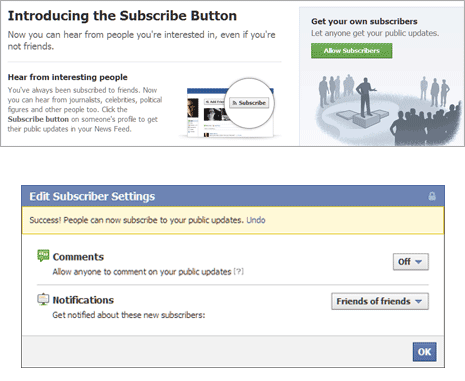Click the [?] help link after comments description
The image size is (465, 381).
238,272
